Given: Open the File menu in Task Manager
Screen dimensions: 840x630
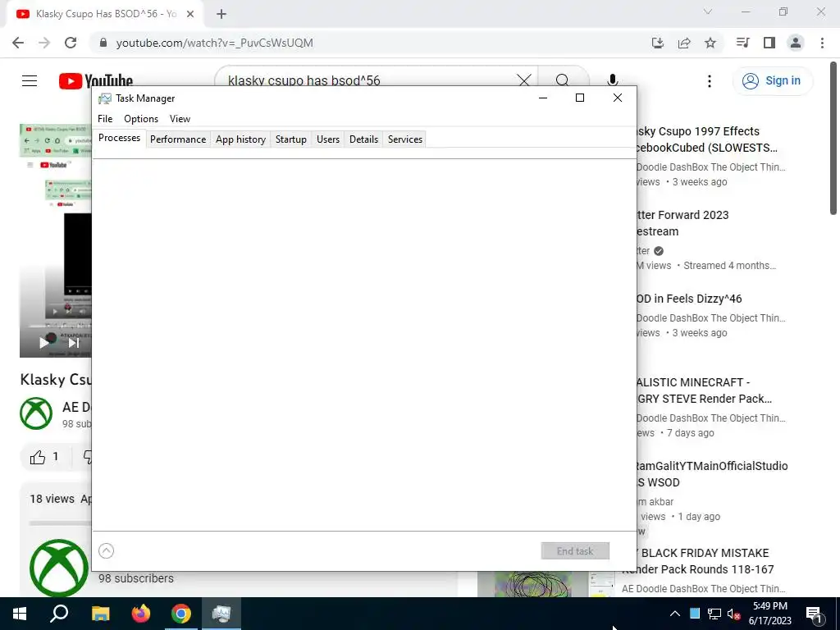Looking at the screenshot, I should coord(105,119).
